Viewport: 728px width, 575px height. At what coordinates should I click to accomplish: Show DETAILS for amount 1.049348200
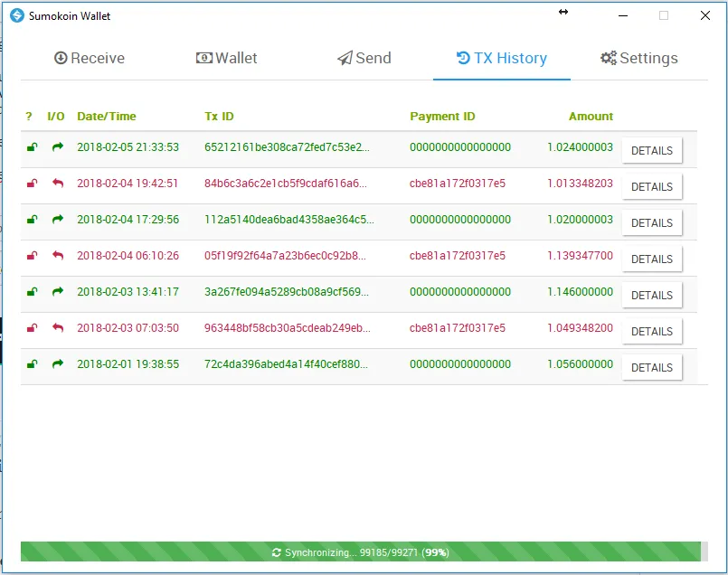pyautogui.click(x=652, y=332)
